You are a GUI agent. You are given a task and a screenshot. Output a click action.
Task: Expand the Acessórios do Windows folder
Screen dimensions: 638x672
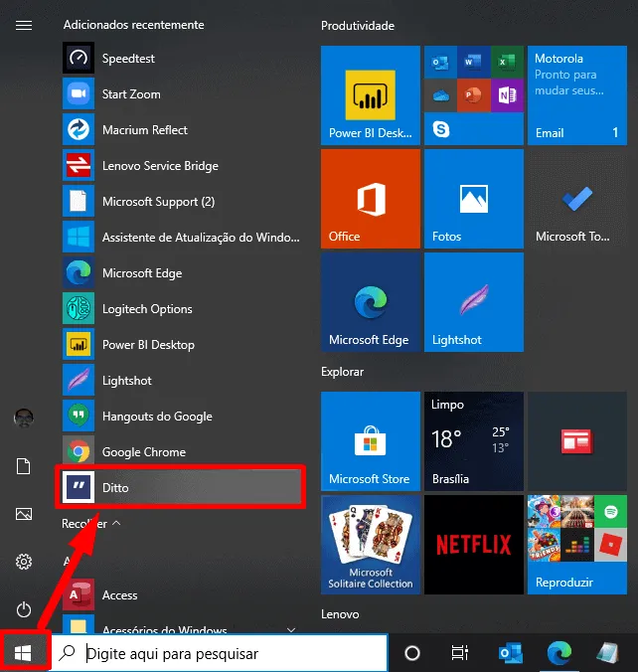click(181, 624)
